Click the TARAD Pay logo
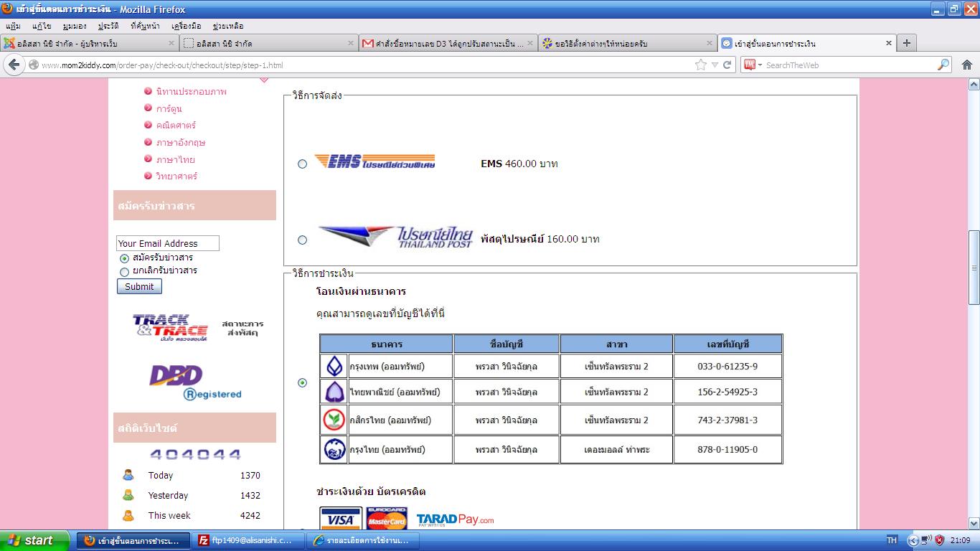980x551 pixels. pos(455,519)
